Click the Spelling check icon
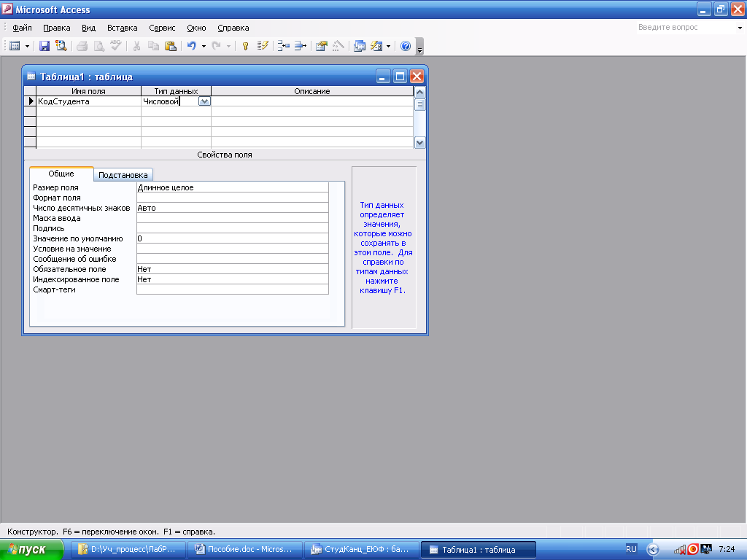 [115, 46]
